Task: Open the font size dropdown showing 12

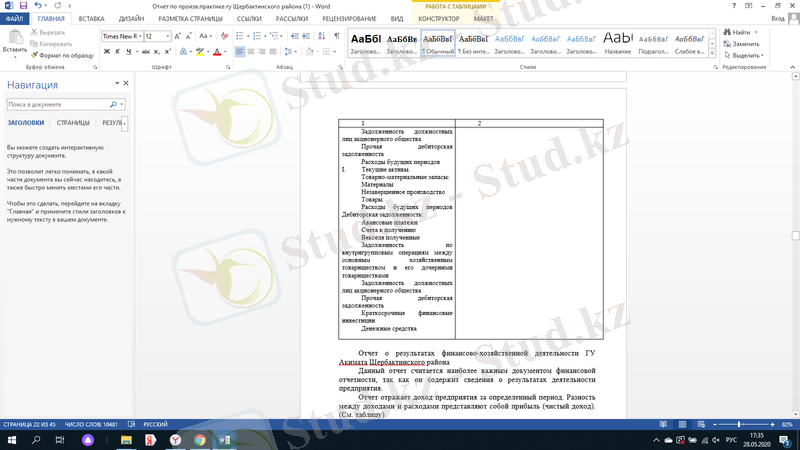Action: (x=167, y=36)
